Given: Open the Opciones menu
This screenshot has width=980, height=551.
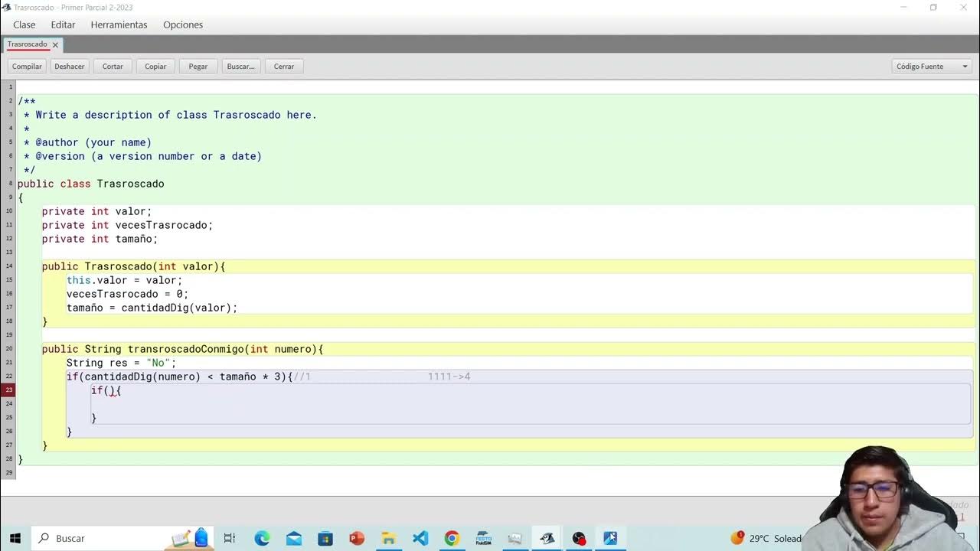Looking at the screenshot, I should click(183, 24).
